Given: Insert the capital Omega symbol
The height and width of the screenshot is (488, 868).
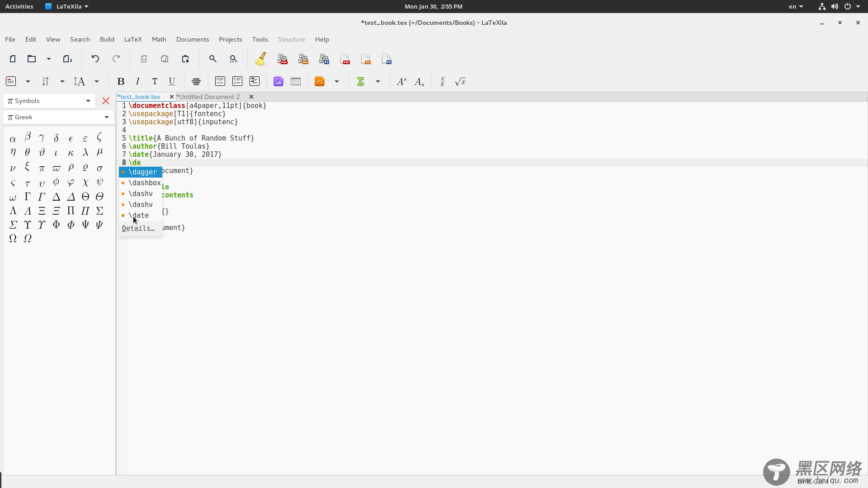Looking at the screenshot, I should pos(13,239).
